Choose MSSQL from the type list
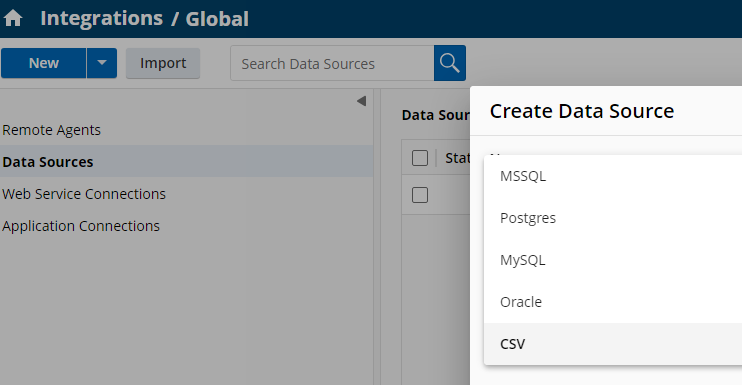The height and width of the screenshot is (385, 742). point(613,176)
